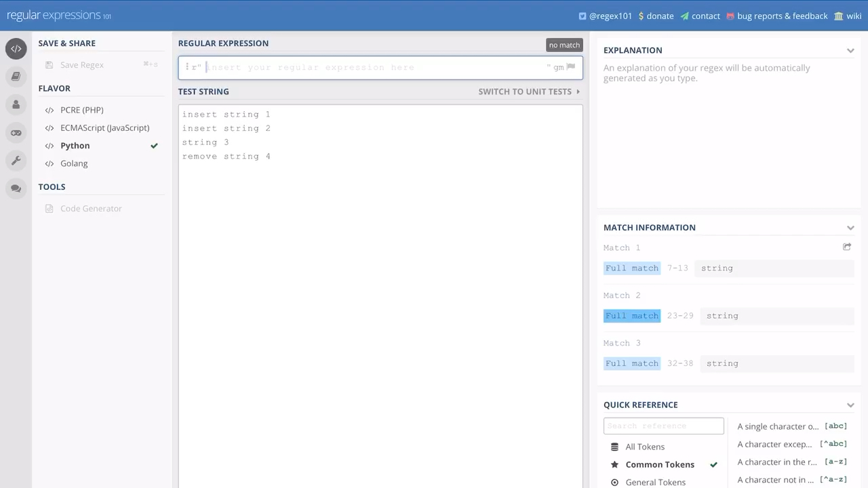Open the regex library book icon
This screenshot has height=488, width=868.
point(16,77)
